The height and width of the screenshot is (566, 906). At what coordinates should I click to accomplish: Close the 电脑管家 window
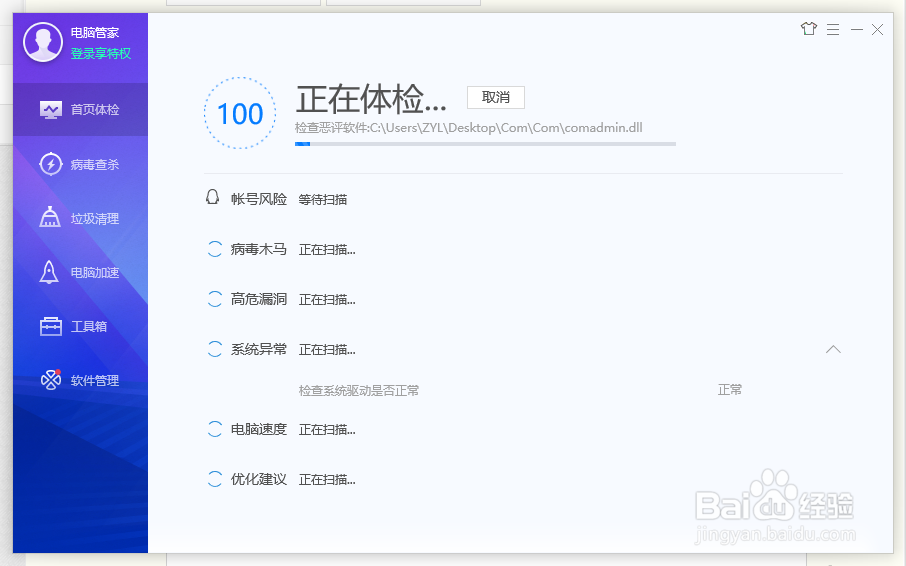tap(877, 29)
